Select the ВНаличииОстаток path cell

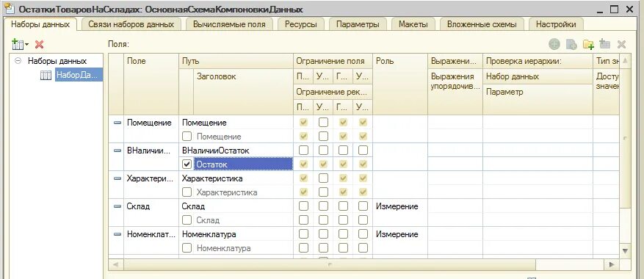(x=236, y=151)
